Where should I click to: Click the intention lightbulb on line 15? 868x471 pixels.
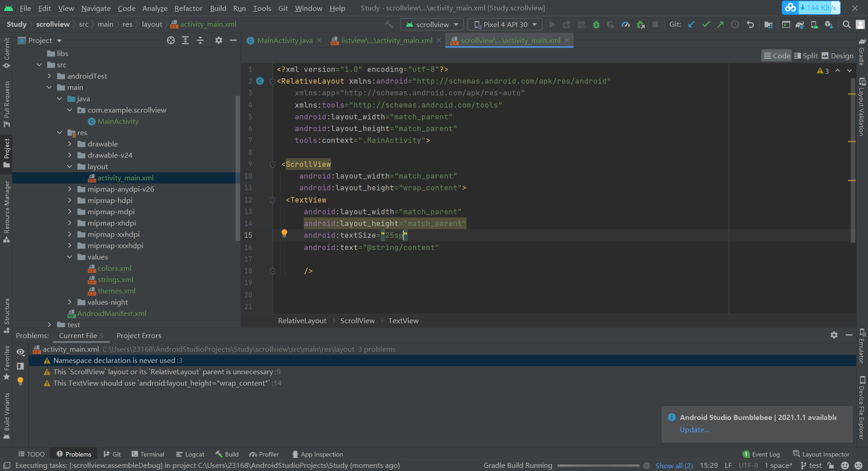284,233
